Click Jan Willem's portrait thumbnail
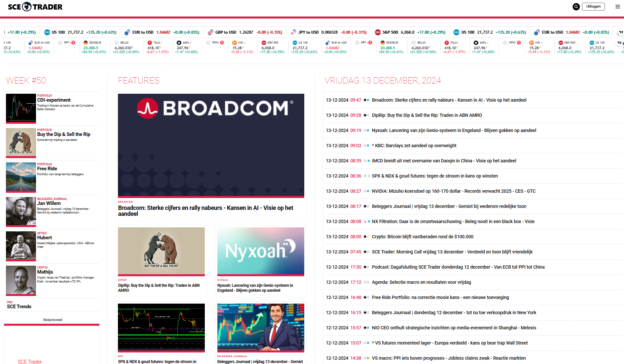Image resolution: width=624 pixels, height=364 pixels. pos(21,212)
